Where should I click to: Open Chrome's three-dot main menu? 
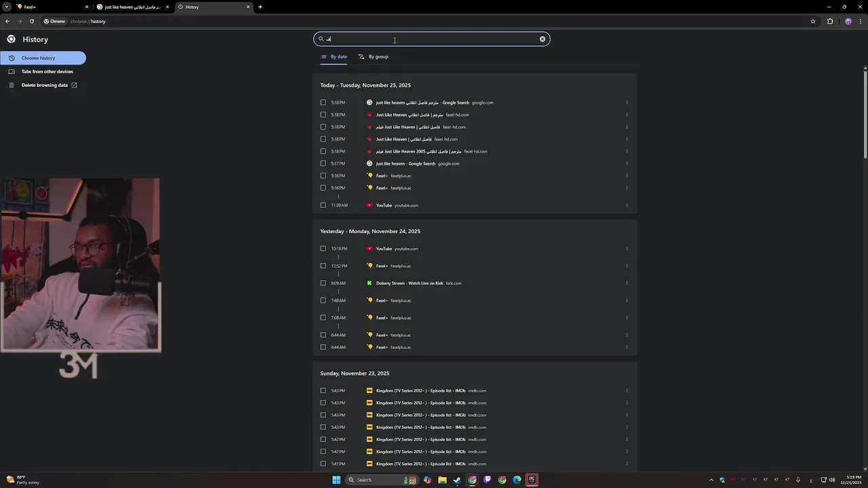[x=861, y=22]
